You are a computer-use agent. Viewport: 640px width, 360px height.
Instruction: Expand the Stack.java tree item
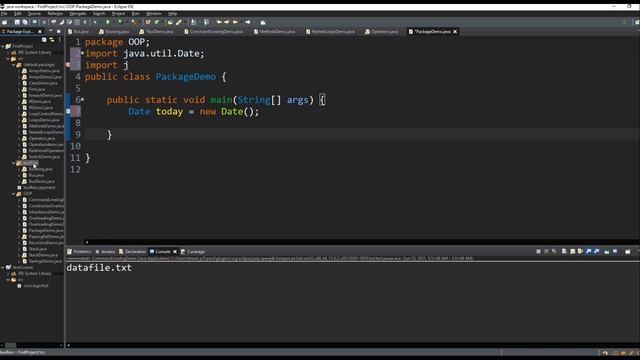click(19, 249)
